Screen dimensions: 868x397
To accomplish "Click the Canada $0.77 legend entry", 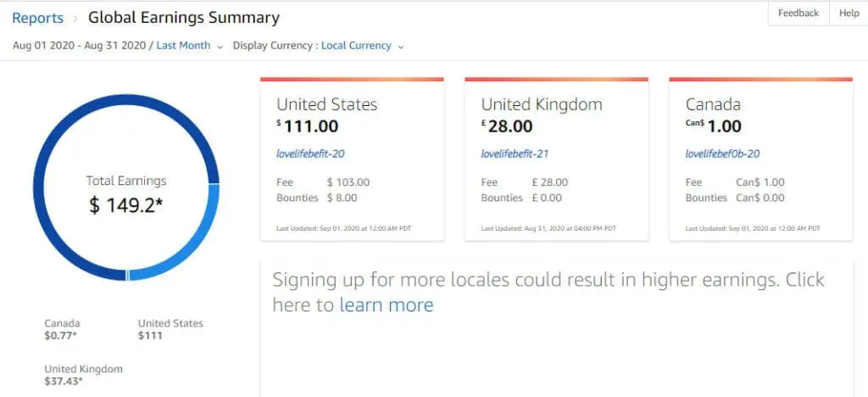I will coord(62,329).
